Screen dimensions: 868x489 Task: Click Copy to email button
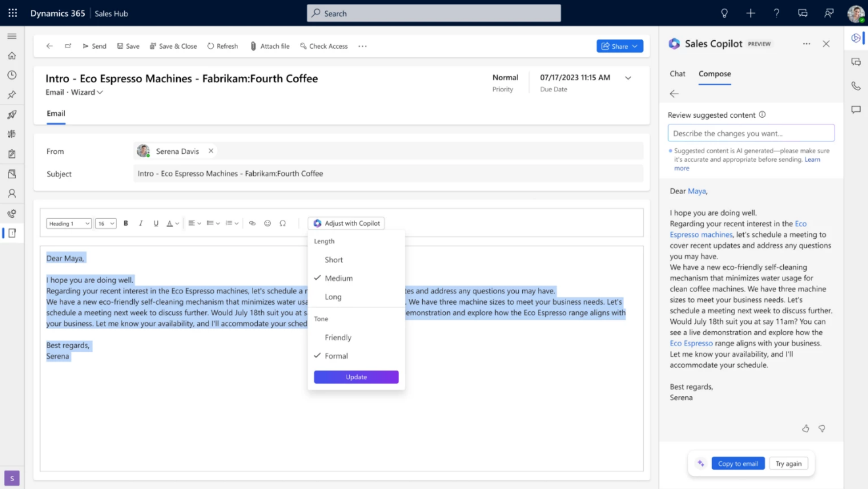point(737,463)
